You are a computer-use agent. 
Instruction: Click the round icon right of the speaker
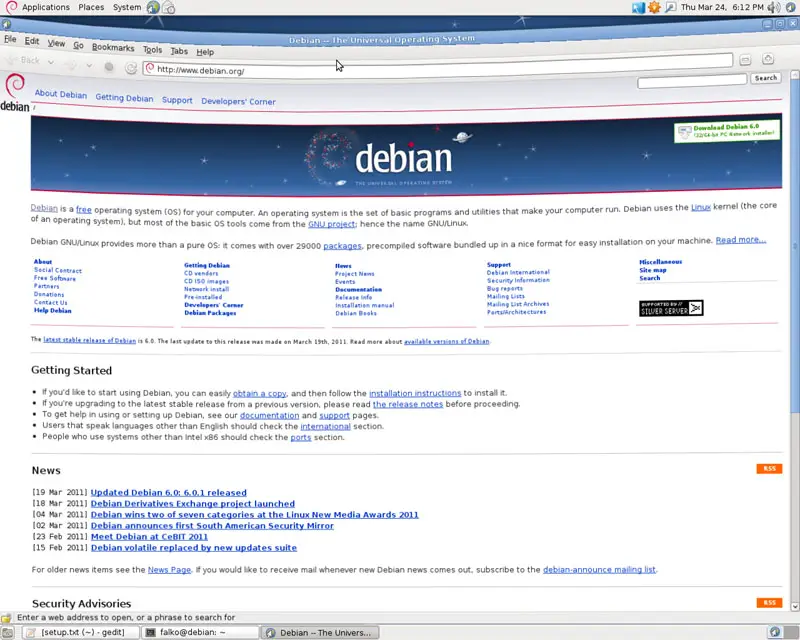pyautogui.click(x=790, y=7)
